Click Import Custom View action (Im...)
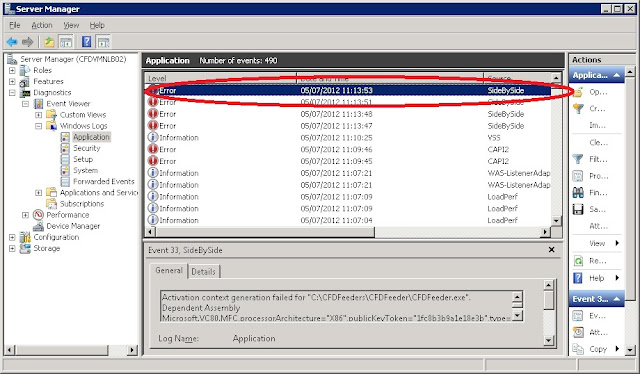The width and height of the screenshot is (640, 374). pyautogui.click(x=598, y=125)
